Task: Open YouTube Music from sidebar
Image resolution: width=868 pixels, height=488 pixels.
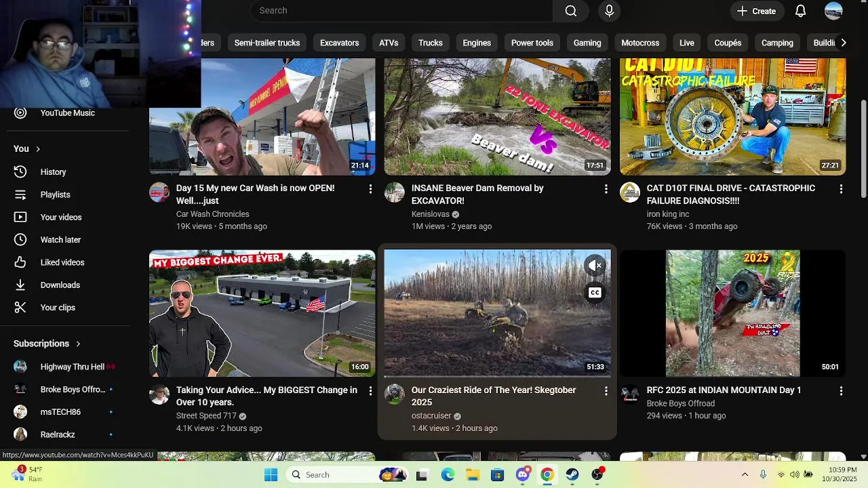Action: click(66, 113)
